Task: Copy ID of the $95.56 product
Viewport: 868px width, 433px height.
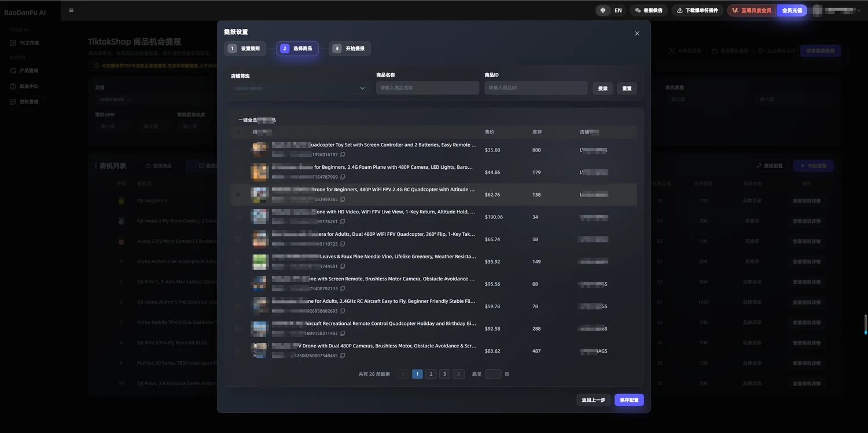Action: pyautogui.click(x=343, y=288)
